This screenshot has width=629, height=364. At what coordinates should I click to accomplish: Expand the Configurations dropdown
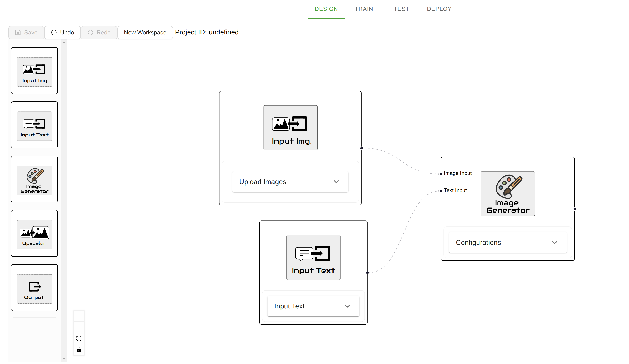tap(508, 243)
